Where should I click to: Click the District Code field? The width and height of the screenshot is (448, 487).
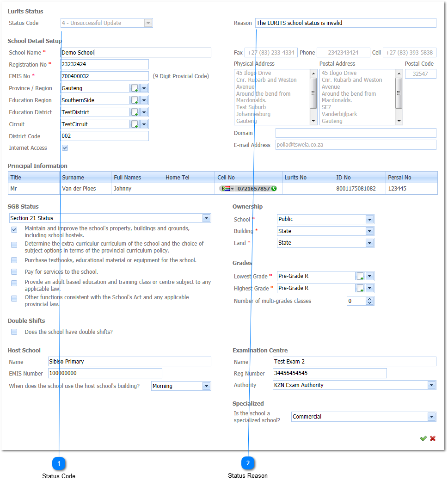tap(104, 136)
